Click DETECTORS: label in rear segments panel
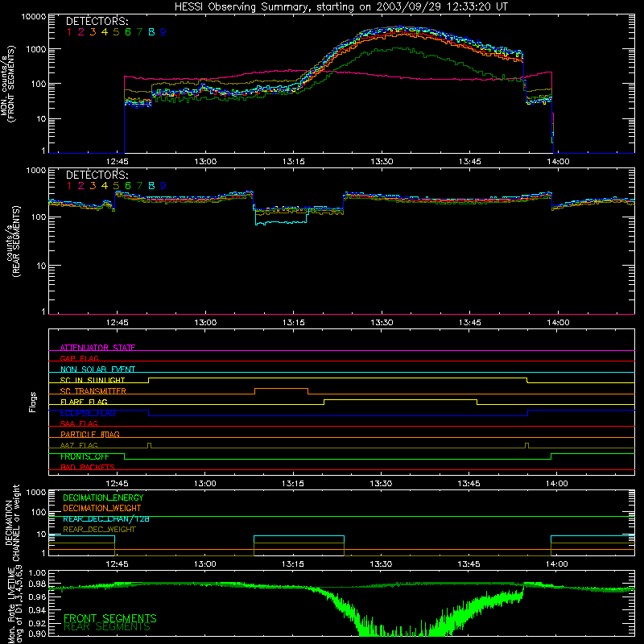Image resolution: width=644 pixels, height=644 pixels. 97,175
